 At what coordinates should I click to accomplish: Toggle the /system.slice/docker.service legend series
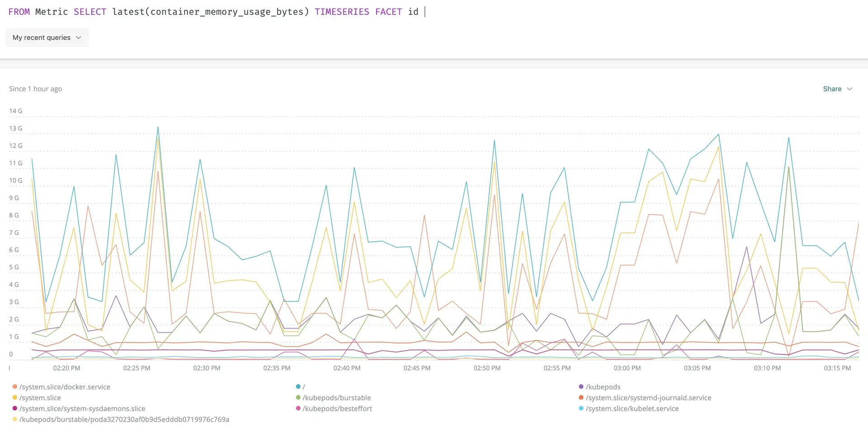pos(65,387)
